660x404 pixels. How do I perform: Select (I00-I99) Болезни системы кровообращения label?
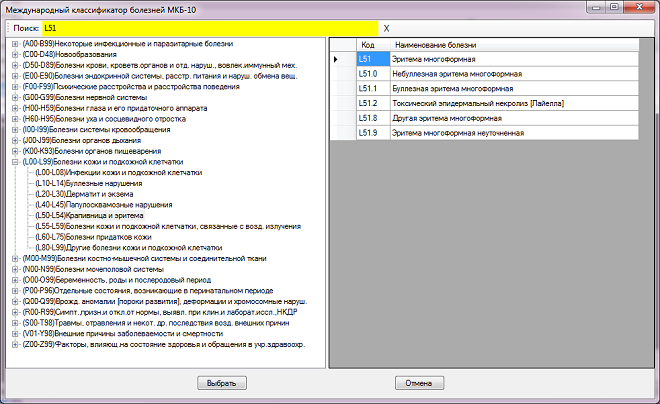[x=96, y=130]
